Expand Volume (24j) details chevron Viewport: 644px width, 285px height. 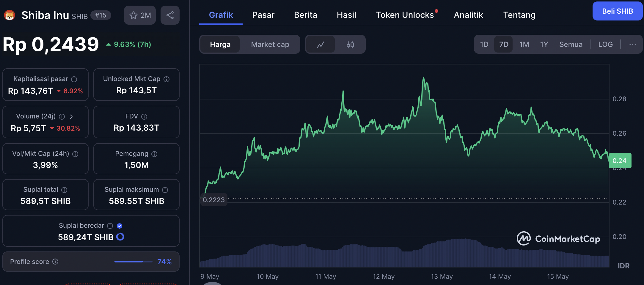pyautogui.click(x=71, y=117)
